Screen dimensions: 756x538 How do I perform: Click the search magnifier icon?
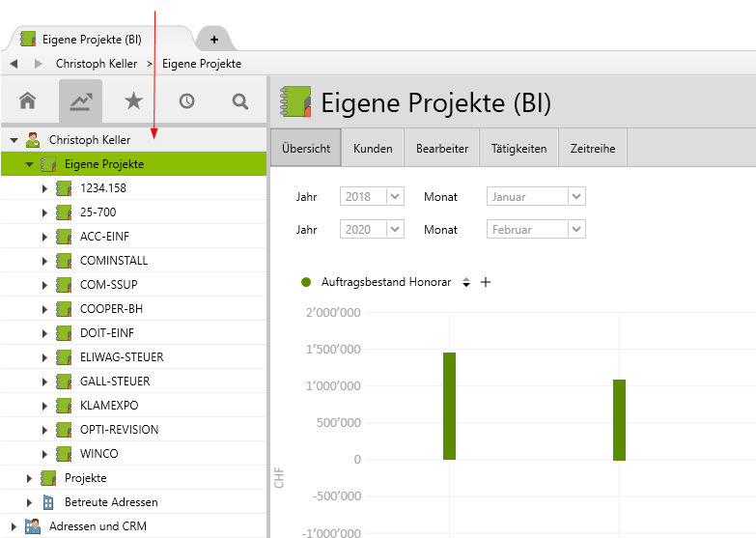coord(239,100)
